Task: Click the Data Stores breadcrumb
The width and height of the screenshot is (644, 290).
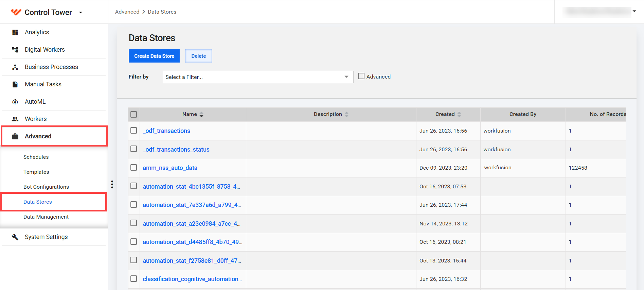Action: (x=162, y=12)
